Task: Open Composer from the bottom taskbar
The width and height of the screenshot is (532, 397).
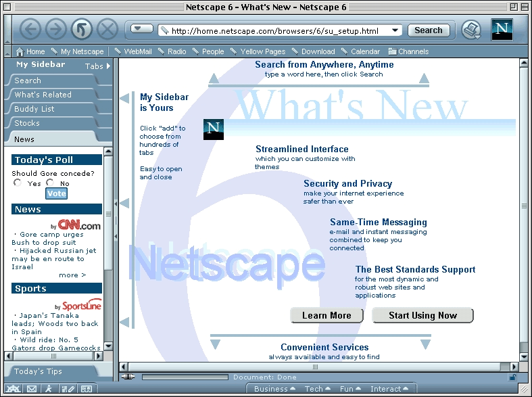Action: [68, 389]
